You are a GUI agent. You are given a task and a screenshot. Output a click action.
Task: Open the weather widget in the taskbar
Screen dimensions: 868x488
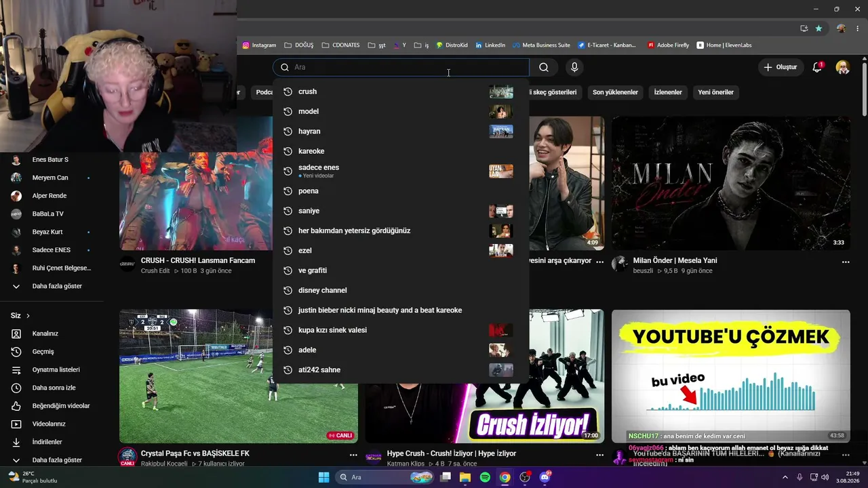pos(33,477)
